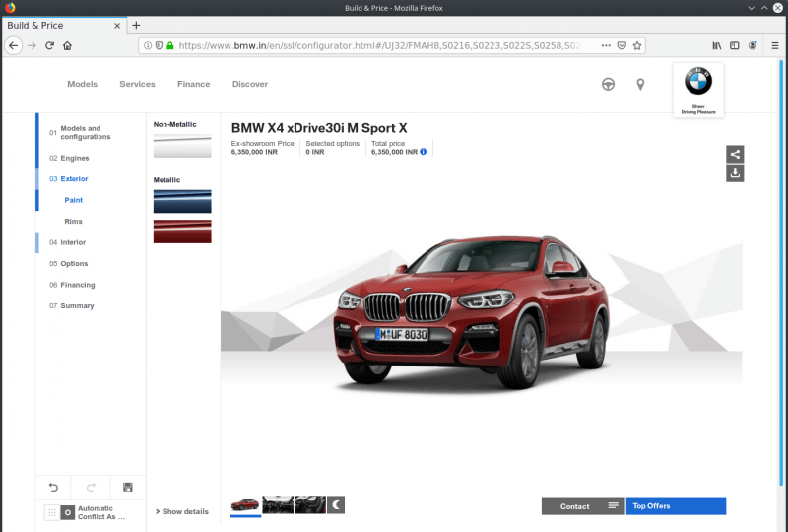This screenshot has height=532, width=788.
Task: Toggle Firefox sidebar view icon
Action: pos(734,45)
